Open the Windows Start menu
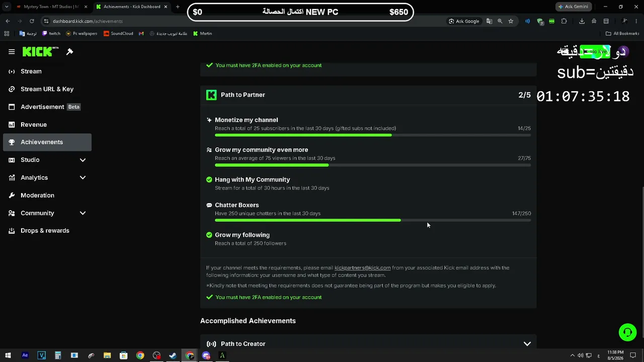The image size is (644, 362). click(x=8, y=355)
